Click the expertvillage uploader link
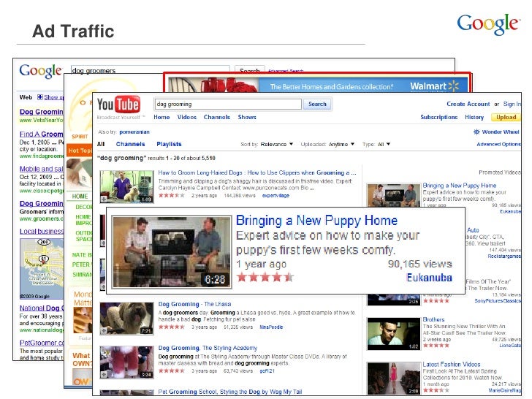 tap(275, 196)
